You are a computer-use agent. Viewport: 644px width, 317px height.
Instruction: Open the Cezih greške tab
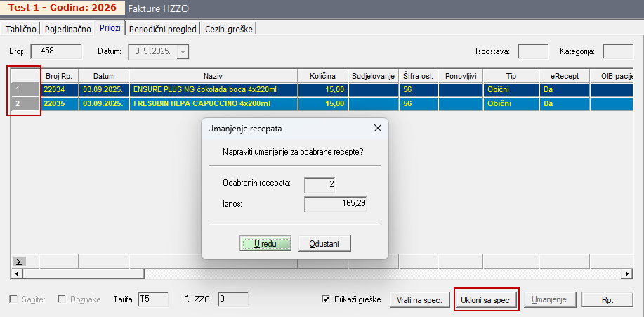(x=229, y=29)
